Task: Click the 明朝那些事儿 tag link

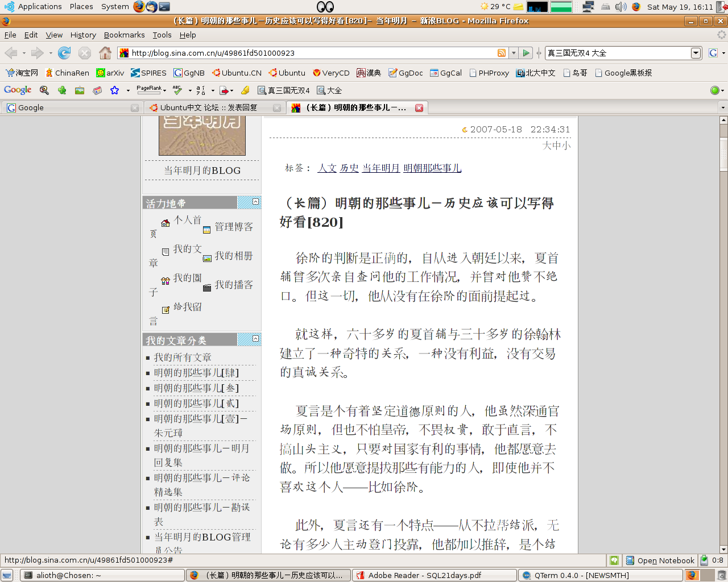Action: pyautogui.click(x=432, y=168)
